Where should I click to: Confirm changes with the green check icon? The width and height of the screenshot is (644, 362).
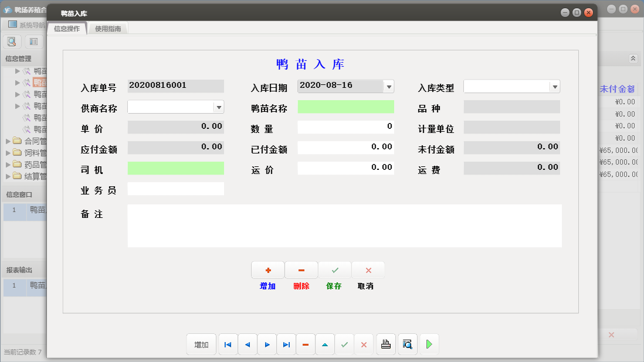tap(344, 344)
